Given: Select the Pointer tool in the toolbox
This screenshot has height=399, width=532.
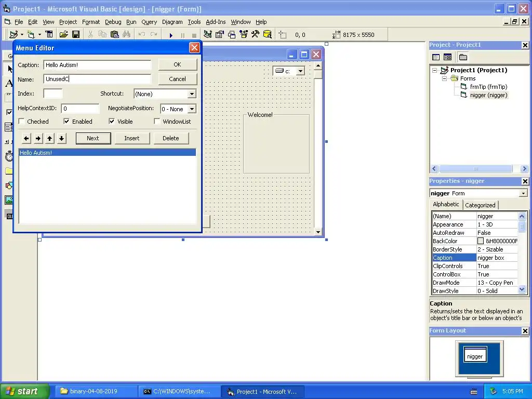Looking at the screenshot, I should [x=9, y=69].
